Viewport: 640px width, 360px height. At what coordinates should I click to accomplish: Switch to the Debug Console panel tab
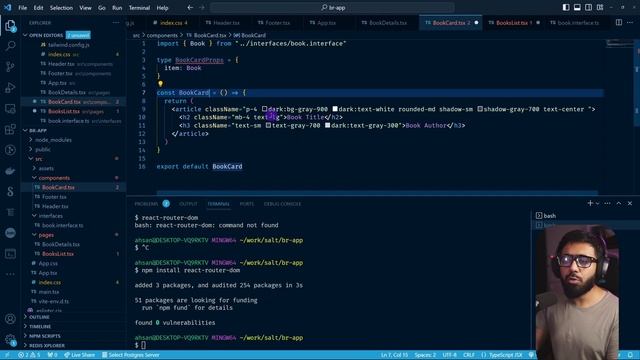(282, 204)
